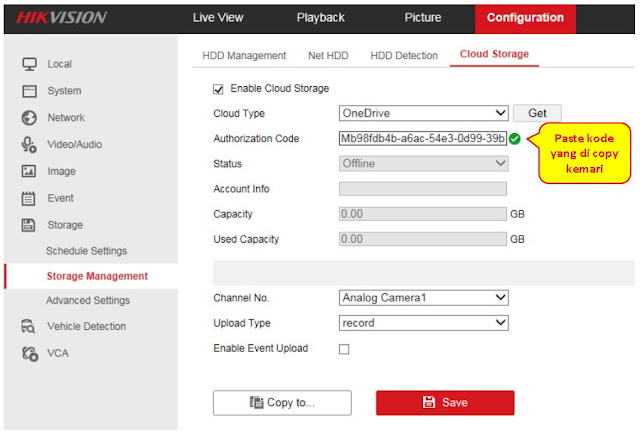Open the Status dropdown showing Offline
Viewport: 640px width, 440px height.
point(423,164)
